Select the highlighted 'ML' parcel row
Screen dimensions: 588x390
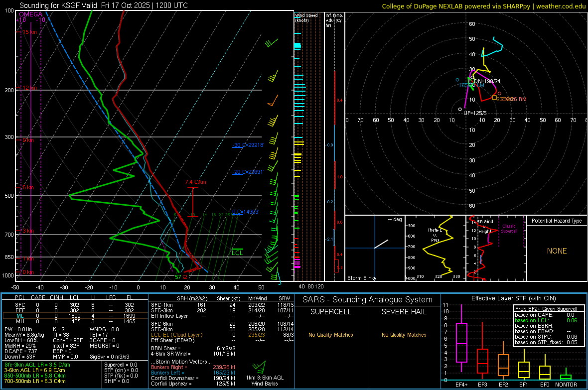click(x=75, y=316)
